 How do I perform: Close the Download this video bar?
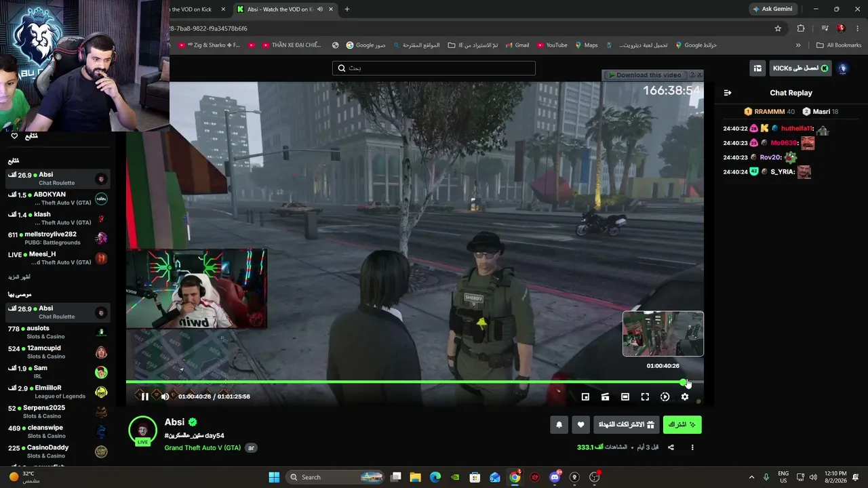click(x=700, y=75)
